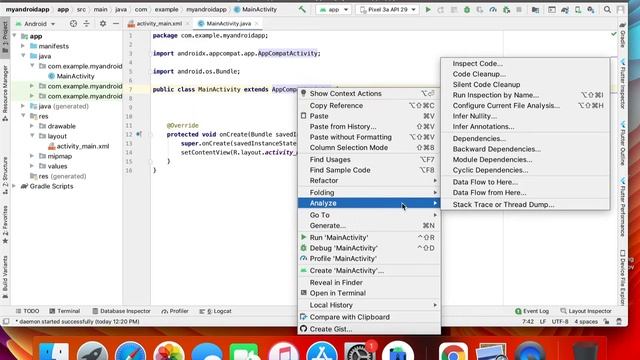
Task: Choose Open in Terminal
Action: point(369,293)
